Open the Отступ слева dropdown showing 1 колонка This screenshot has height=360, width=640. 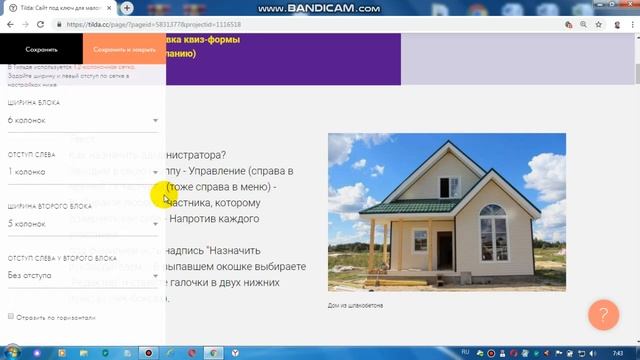(83, 172)
